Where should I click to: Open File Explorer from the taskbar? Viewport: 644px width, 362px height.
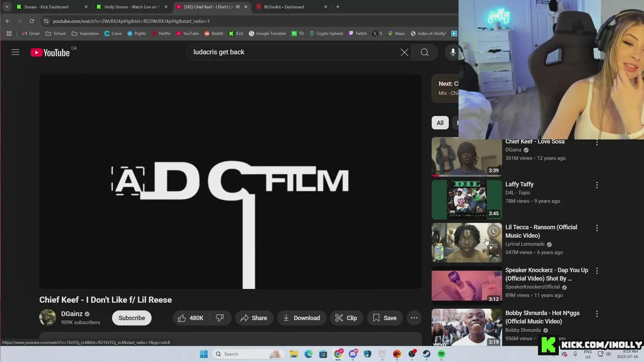click(294, 354)
